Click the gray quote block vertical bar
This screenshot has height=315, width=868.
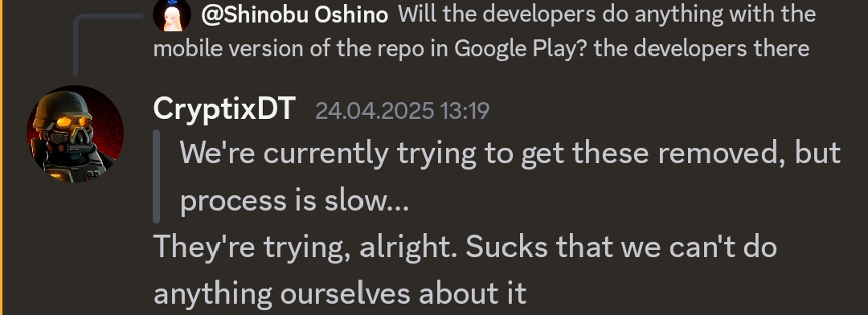pyautogui.click(x=157, y=176)
